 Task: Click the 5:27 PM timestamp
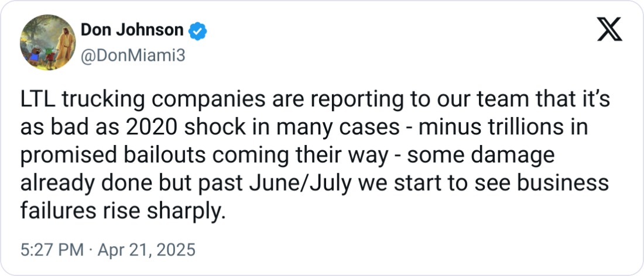(x=52, y=250)
